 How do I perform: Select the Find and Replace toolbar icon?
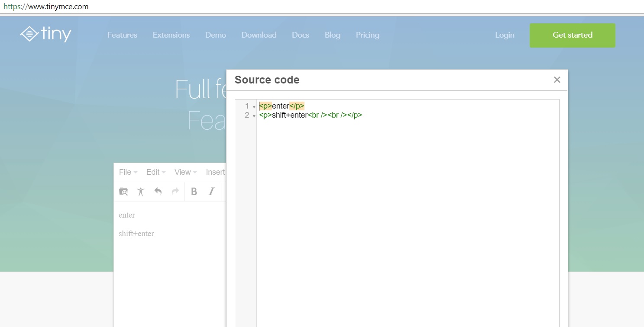[x=123, y=191]
